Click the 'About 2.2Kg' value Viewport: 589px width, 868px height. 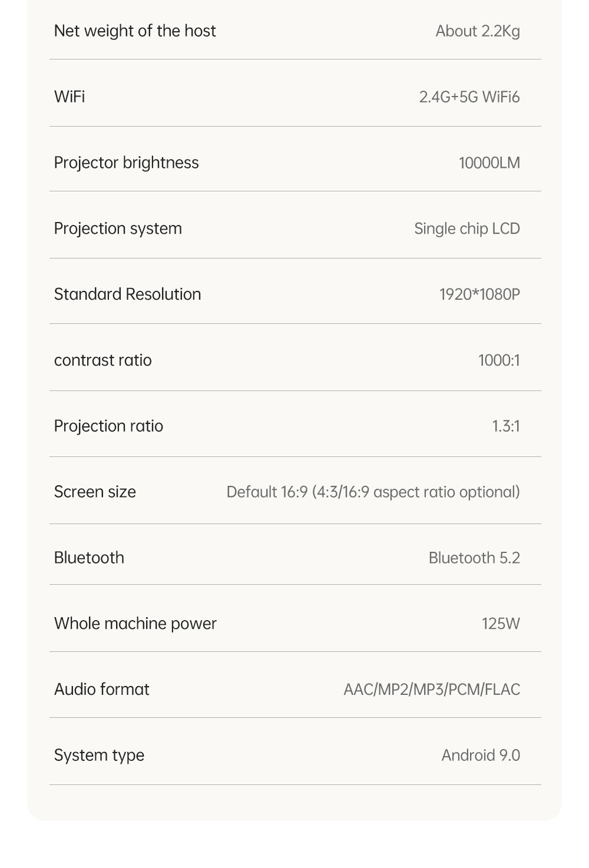(478, 31)
